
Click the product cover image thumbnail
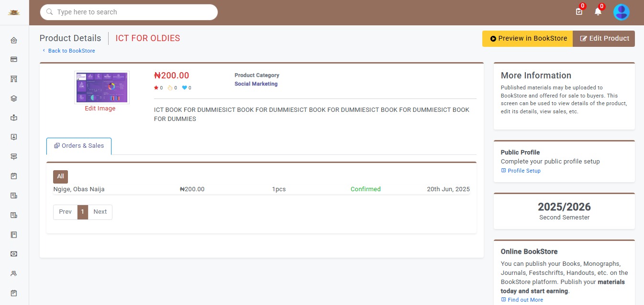[x=101, y=87]
